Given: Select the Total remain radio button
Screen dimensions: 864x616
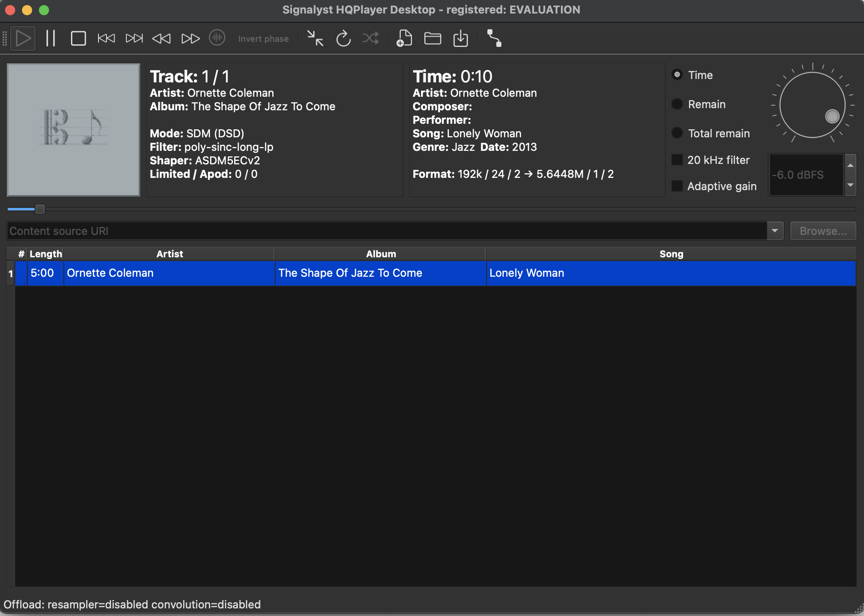Looking at the screenshot, I should click(677, 133).
